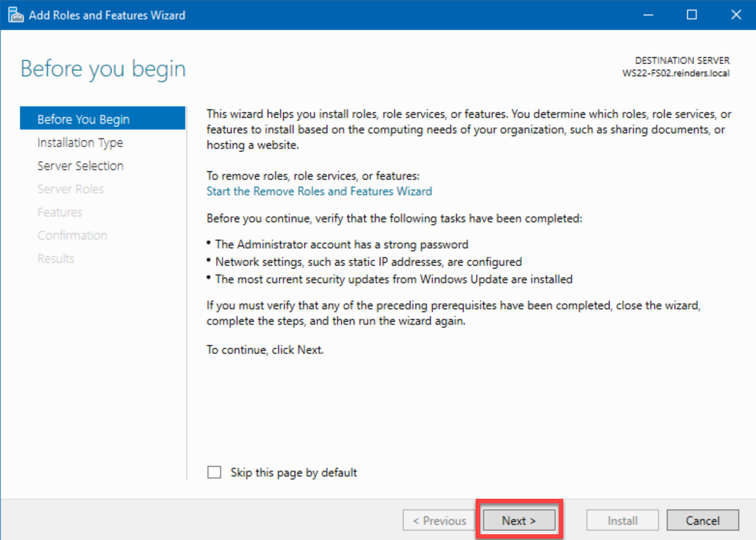Click the Confirmation sidebar entry

coord(72,235)
